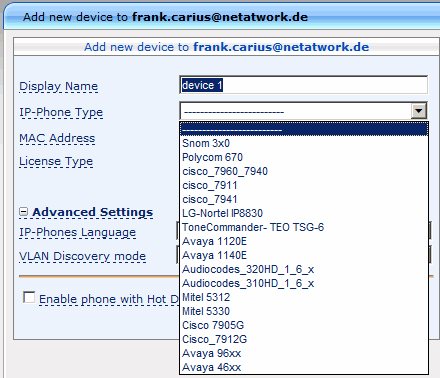Select Mitel 5312 from list

[x=304, y=297]
